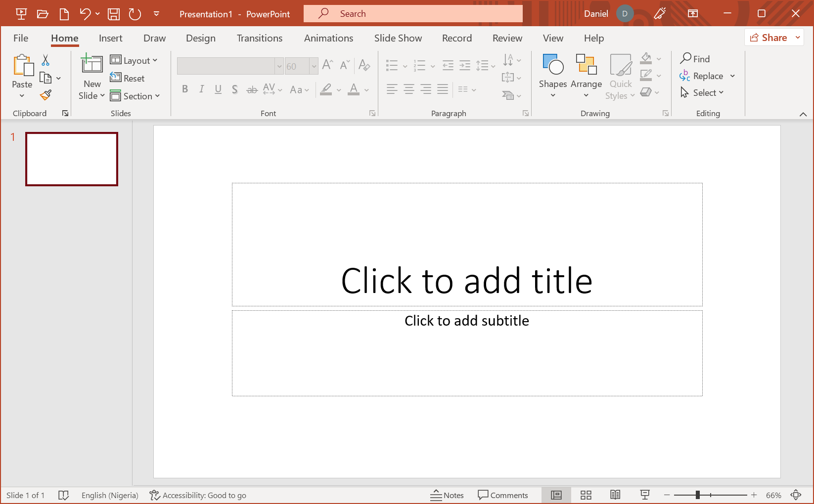Click the Arrange icon
Screen dimensions: 814x504
[x=586, y=75]
